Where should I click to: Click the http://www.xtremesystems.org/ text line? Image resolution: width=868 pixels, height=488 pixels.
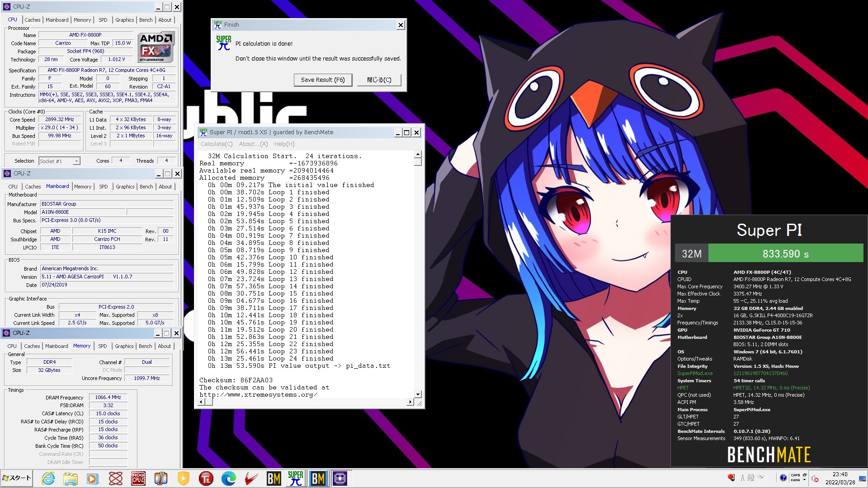tap(258, 395)
